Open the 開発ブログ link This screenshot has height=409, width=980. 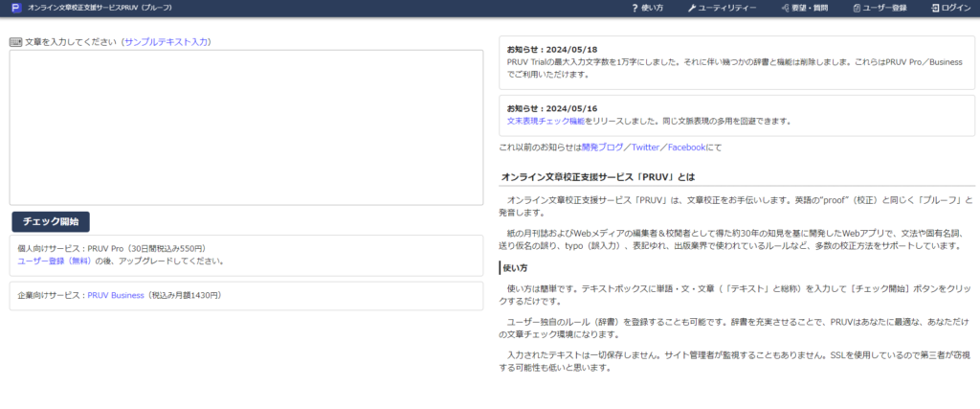(603, 147)
